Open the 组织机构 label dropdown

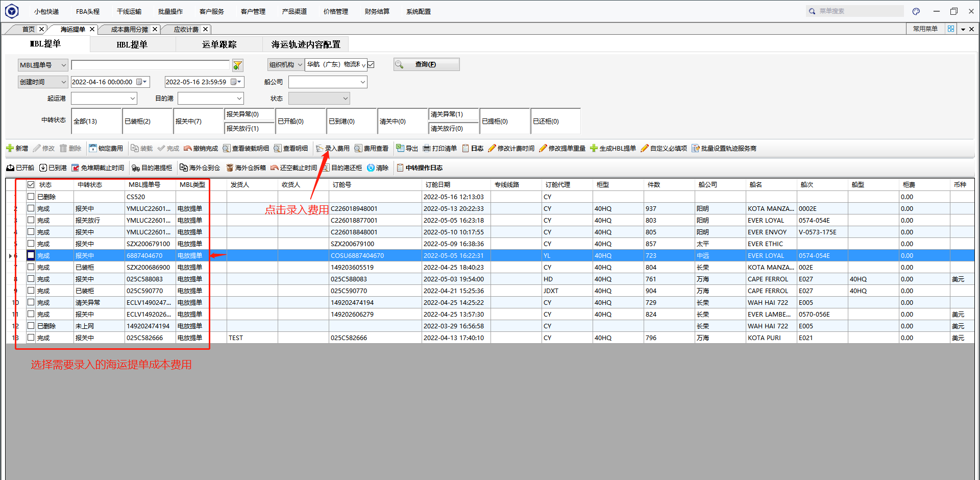[x=286, y=64]
